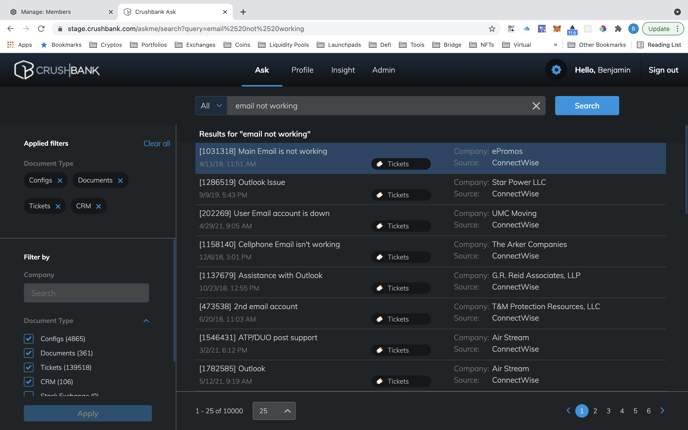Screen dimensions: 688x430
Task: Click the Search button
Action: click(587, 106)
